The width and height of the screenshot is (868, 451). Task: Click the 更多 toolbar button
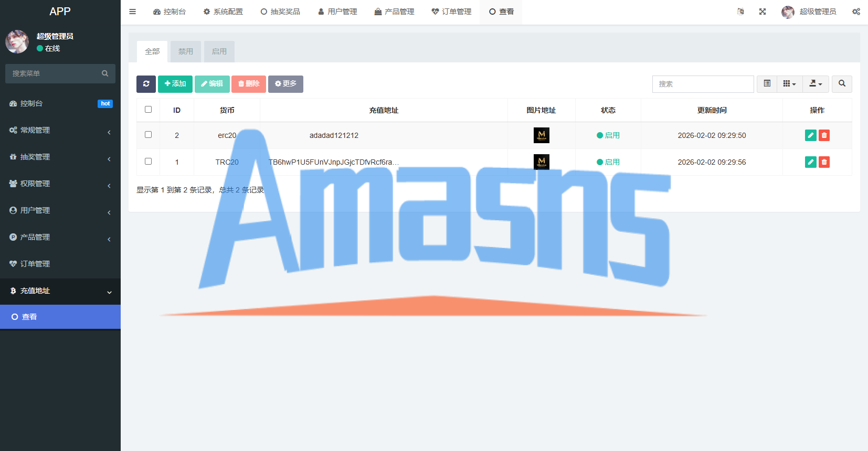pyautogui.click(x=285, y=84)
